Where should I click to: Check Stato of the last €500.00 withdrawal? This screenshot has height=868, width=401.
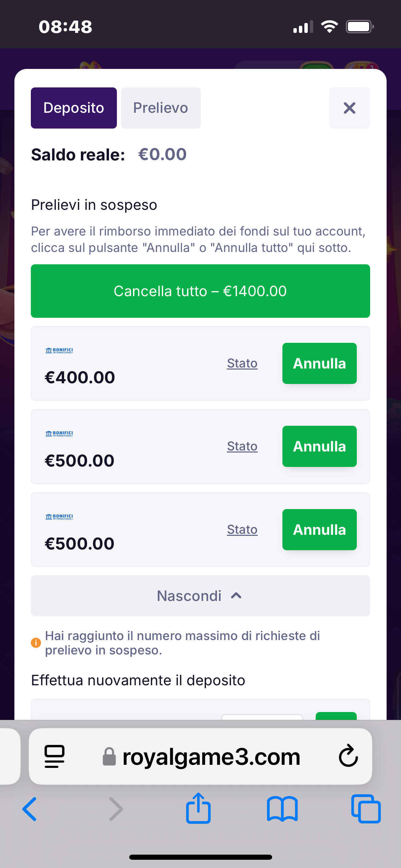coord(242,530)
